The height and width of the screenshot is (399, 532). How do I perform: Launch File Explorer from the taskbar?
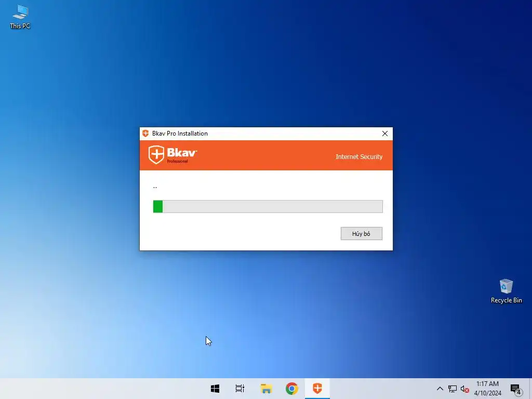[x=266, y=389]
